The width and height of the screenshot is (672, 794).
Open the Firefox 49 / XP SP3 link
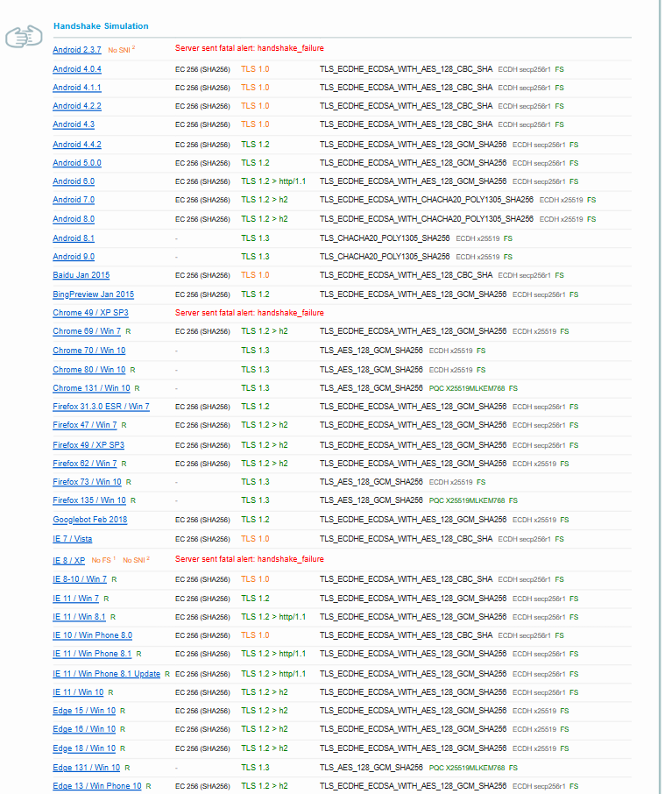pos(88,445)
